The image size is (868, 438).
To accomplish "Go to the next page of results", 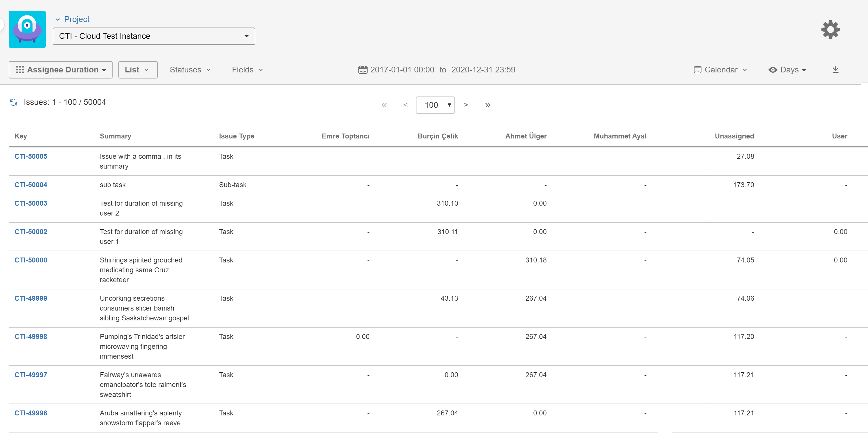I will [x=466, y=105].
